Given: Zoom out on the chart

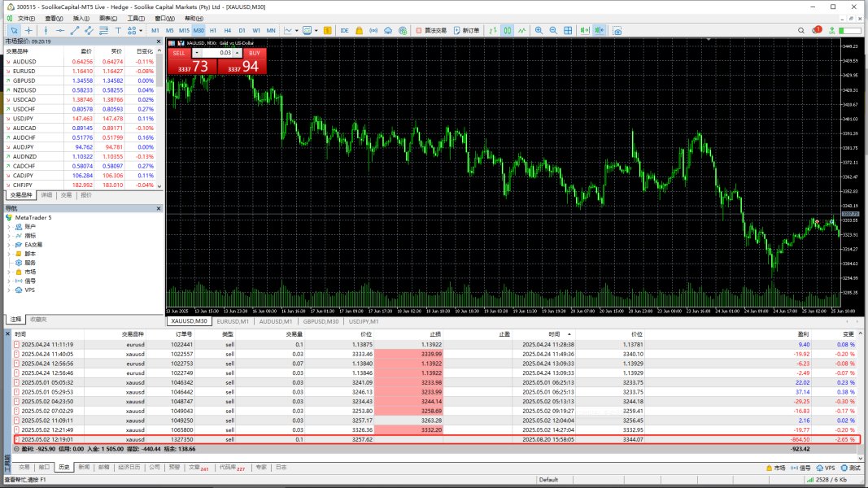Looking at the screenshot, I should point(553,30).
